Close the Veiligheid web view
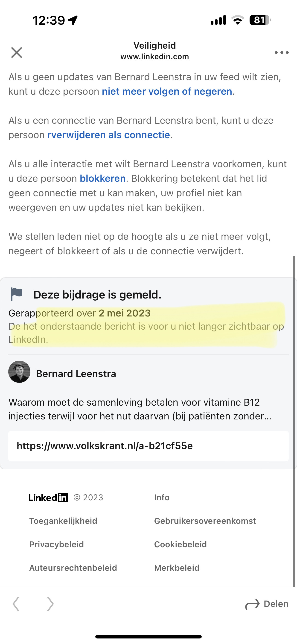Viewport: 297px width, 644px height. 17,53
